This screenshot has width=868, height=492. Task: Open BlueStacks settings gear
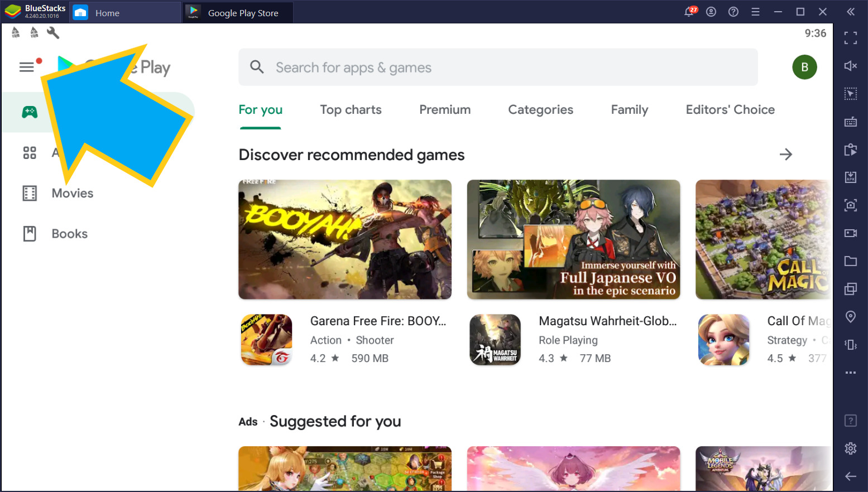pos(850,448)
